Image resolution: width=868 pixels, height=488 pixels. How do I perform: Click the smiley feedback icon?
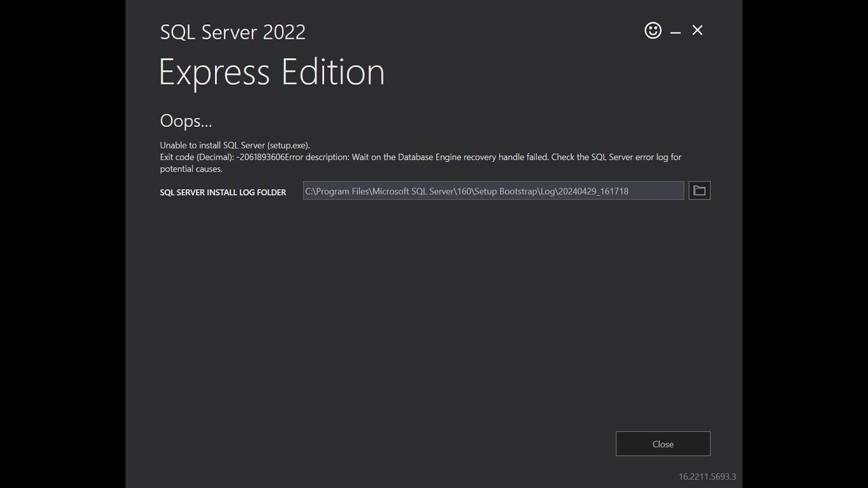pyautogui.click(x=653, y=30)
